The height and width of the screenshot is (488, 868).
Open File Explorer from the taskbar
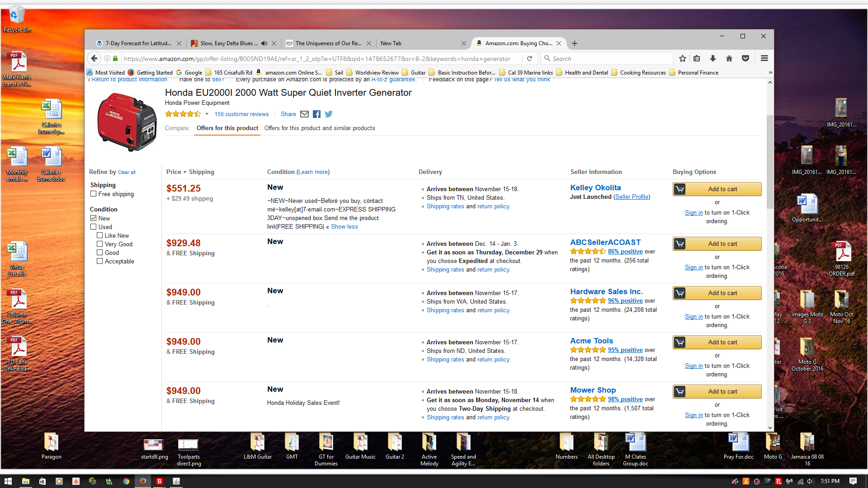(x=26, y=481)
